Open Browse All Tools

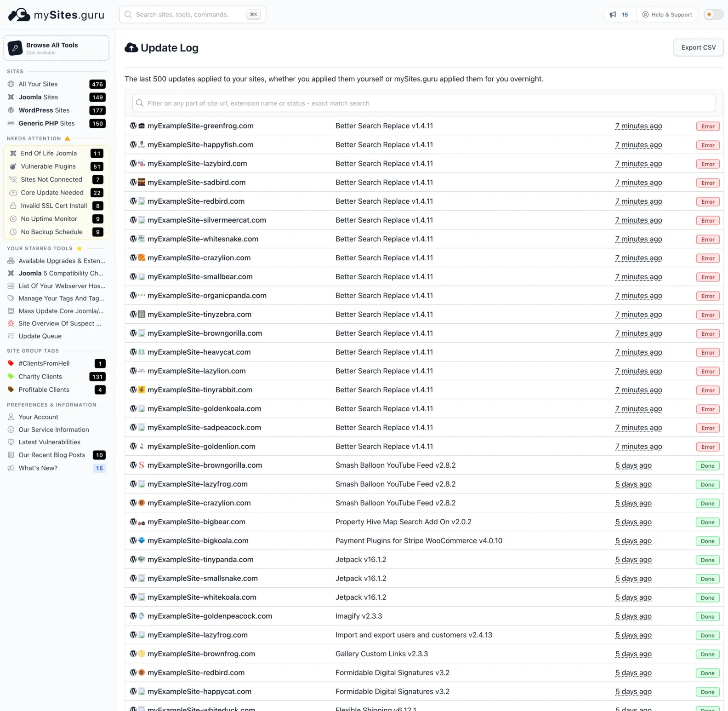point(57,48)
